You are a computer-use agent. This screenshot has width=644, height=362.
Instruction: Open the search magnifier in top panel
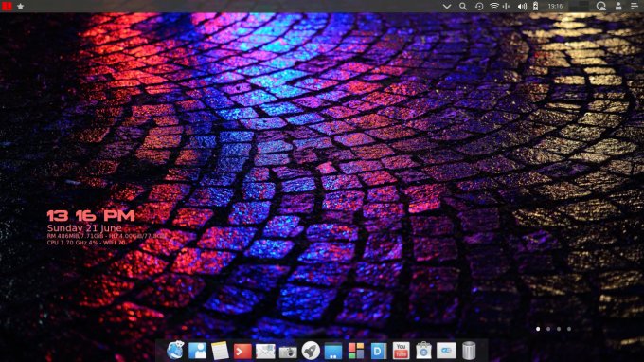pyautogui.click(x=463, y=7)
